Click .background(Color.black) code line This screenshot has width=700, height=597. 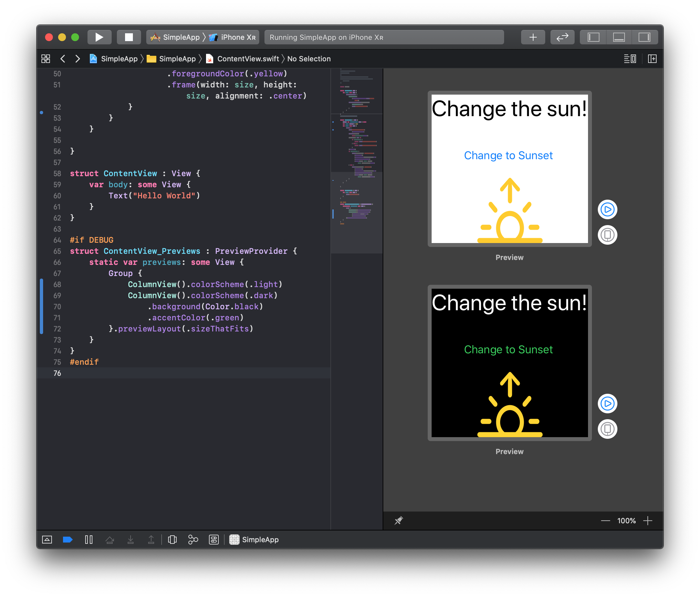205,306
